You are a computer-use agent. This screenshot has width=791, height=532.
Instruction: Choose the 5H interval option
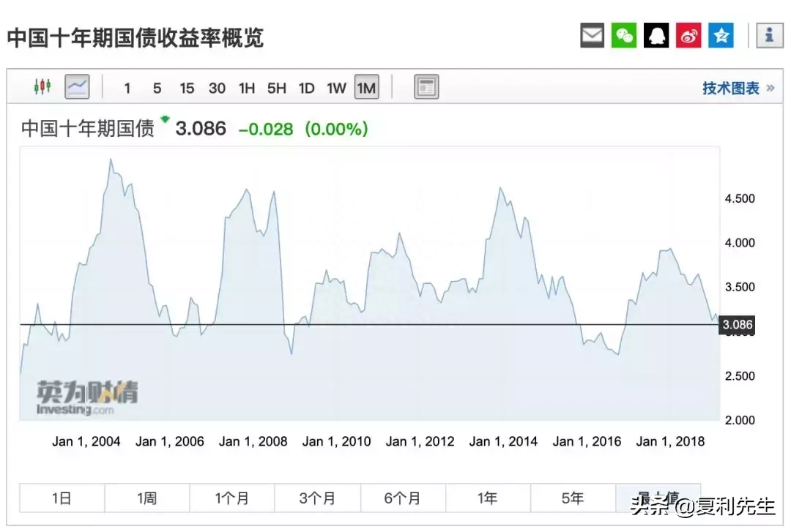276,88
